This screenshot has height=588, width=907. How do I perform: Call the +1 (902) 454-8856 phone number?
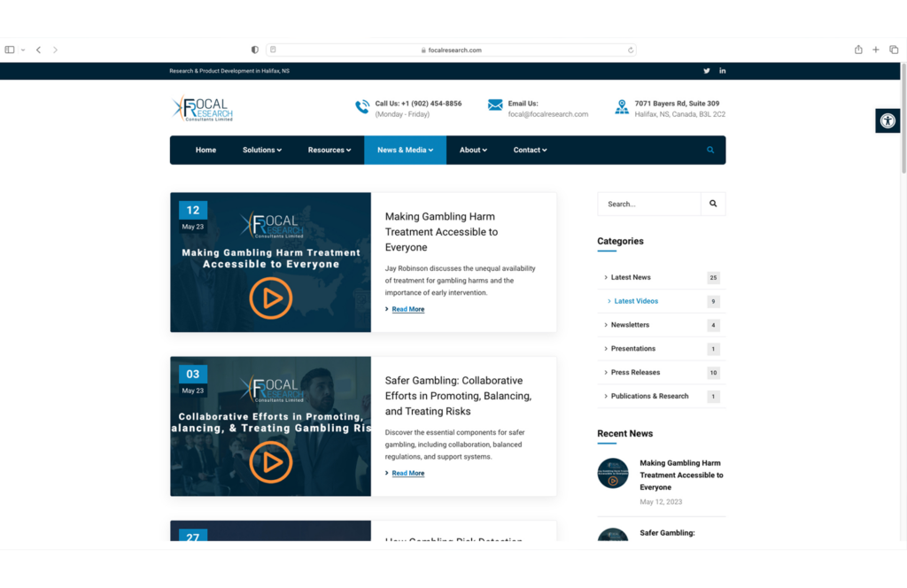click(x=431, y=104)
